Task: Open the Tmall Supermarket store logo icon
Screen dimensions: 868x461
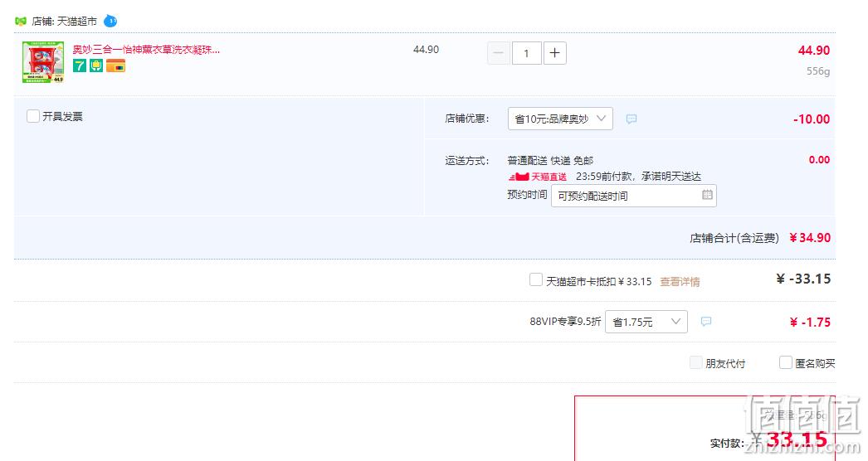Action: click(x=21, y=21)
